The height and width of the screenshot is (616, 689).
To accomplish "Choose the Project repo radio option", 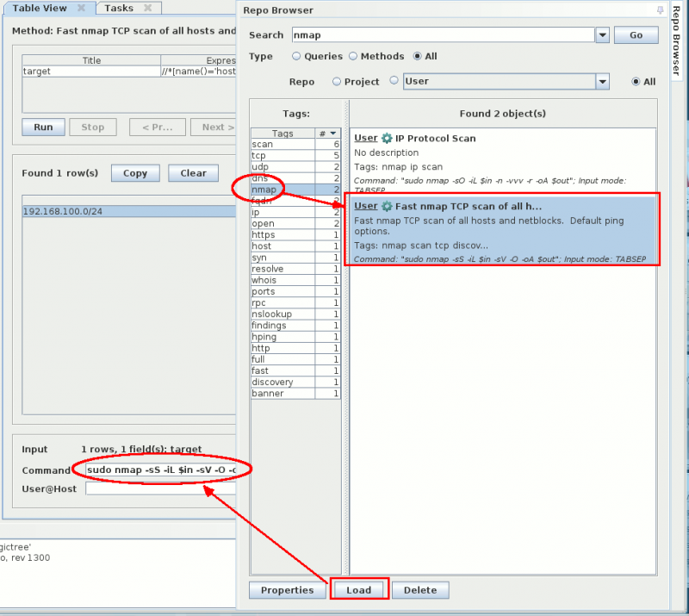I will pos(337,81).
